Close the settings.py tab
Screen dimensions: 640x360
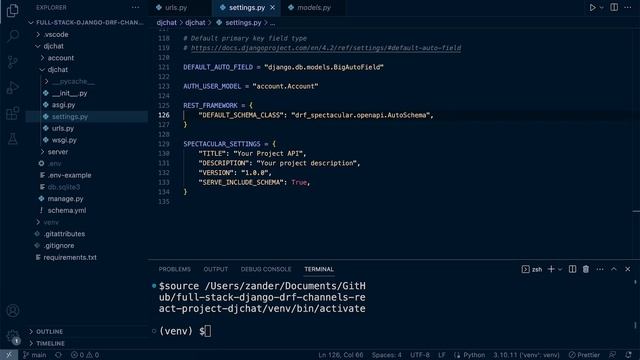point(272,7)
